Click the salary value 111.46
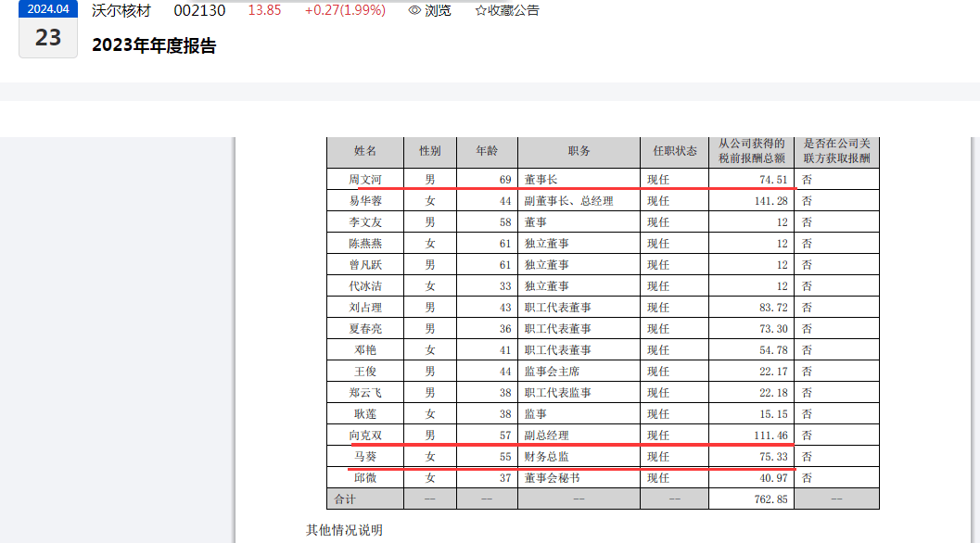Image resolution: width=980 pixels, height=543 pixels. pyautogui.click(x=771, y=436)
